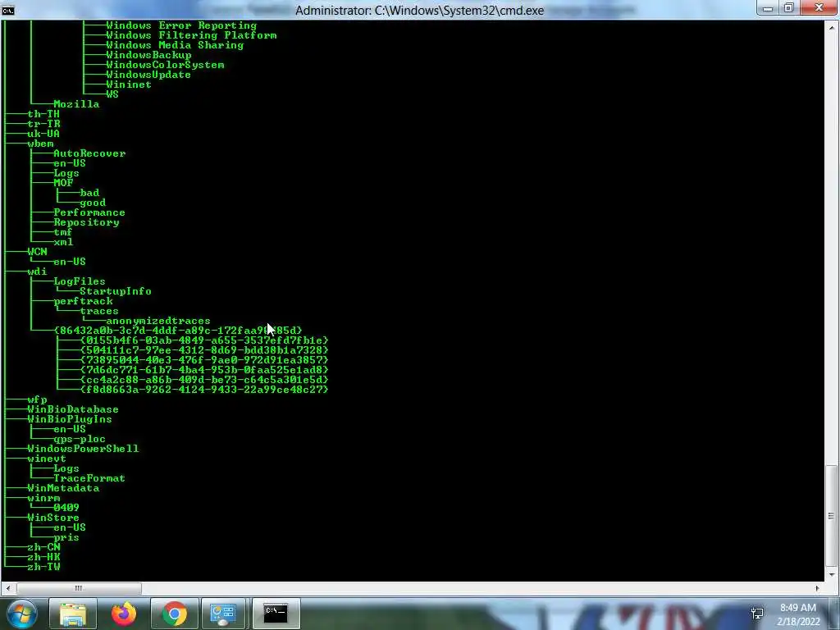Open Google Chrome from taskbar
840x630 pixels.
(174, 614)
